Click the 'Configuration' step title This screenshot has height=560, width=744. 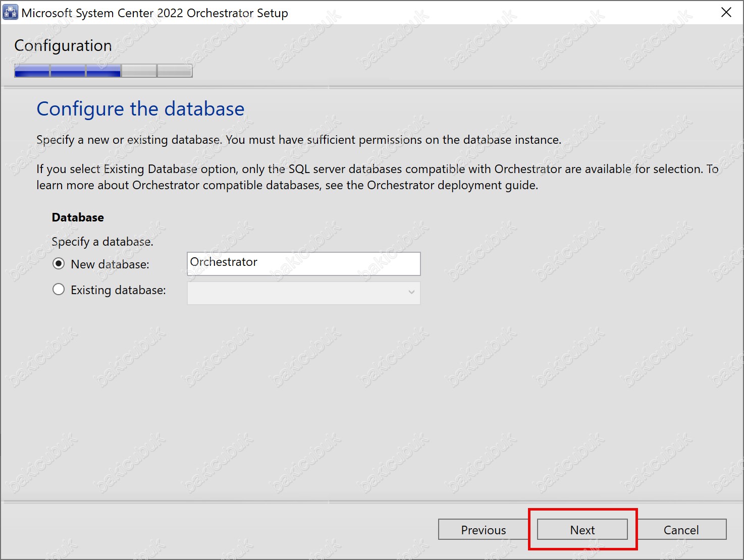(x=63, y=46)
